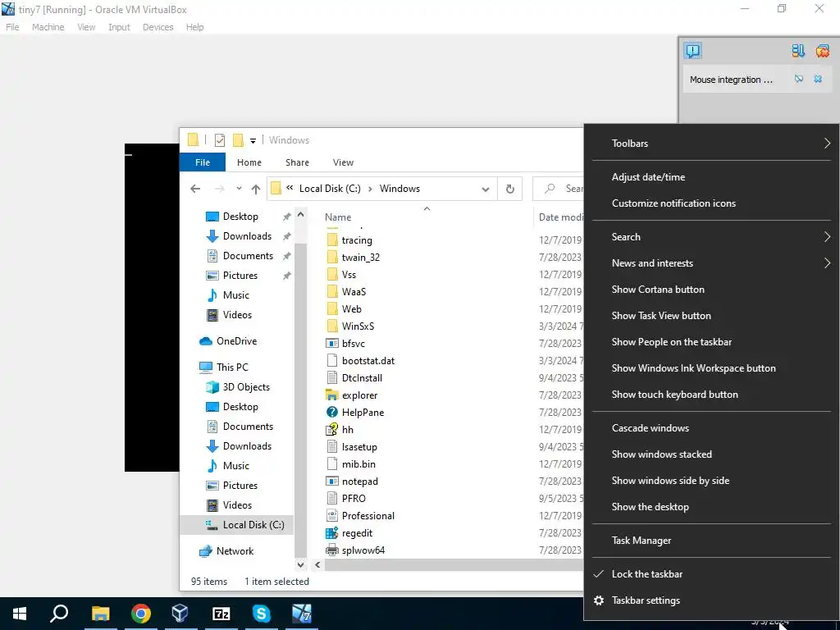Expand the Toolbars submenu
This screenshot has width=840, height=630.
click(x=711, y=143)
